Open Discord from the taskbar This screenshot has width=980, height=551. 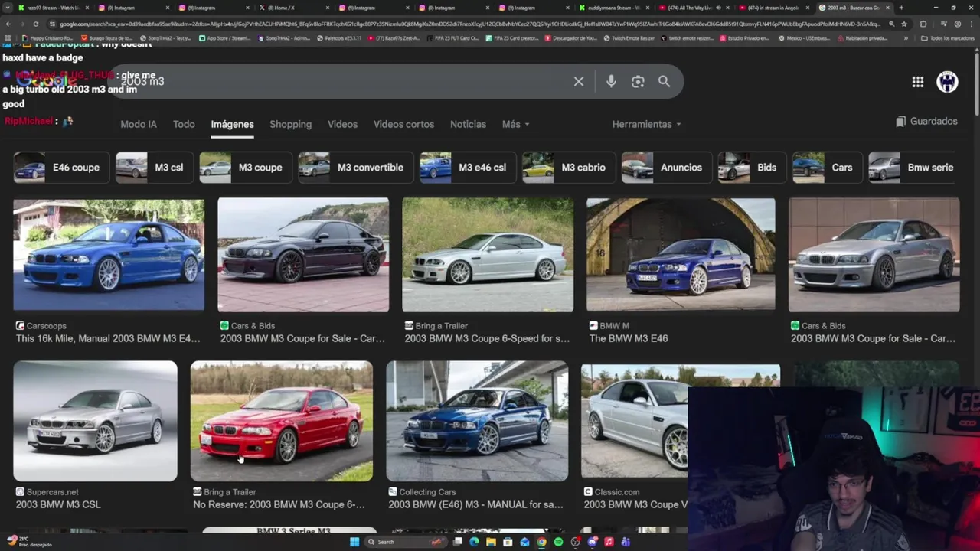point(592,542)
